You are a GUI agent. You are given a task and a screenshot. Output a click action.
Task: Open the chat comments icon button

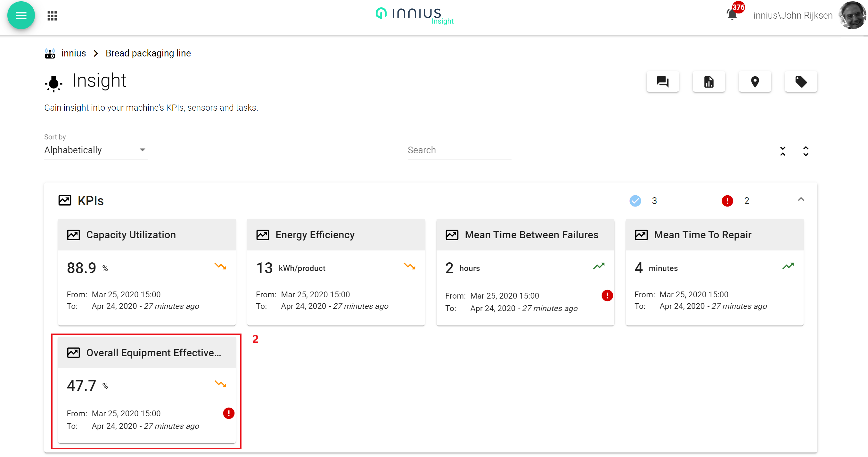tap(662, 82)
